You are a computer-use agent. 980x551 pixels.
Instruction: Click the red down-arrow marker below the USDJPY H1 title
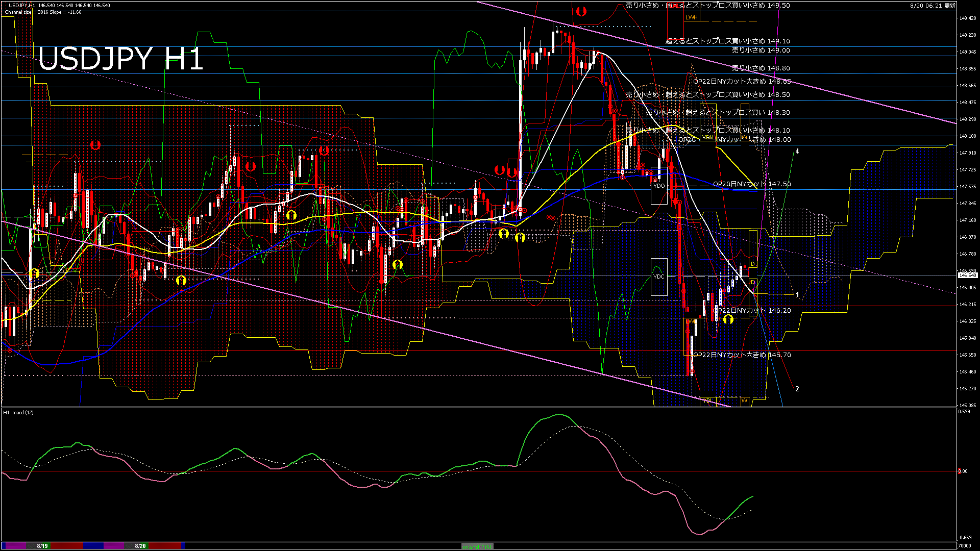[95, 145]
